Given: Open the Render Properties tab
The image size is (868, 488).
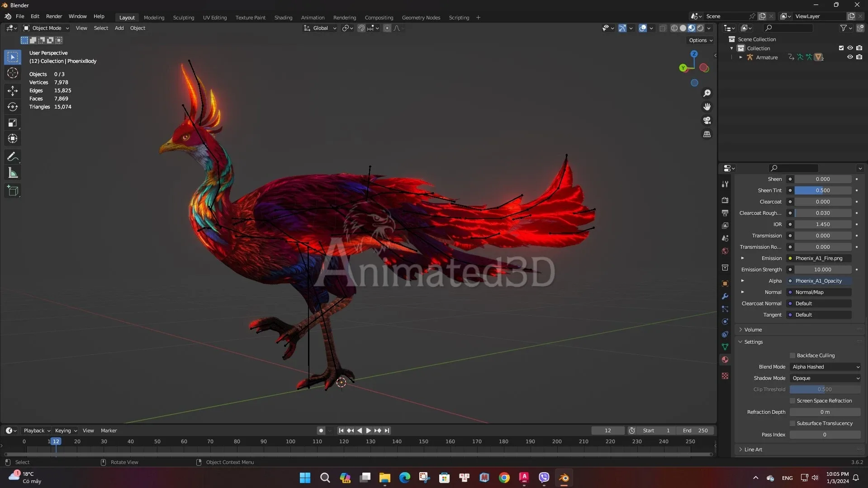Looking at the screenshot, I should 725,200.
